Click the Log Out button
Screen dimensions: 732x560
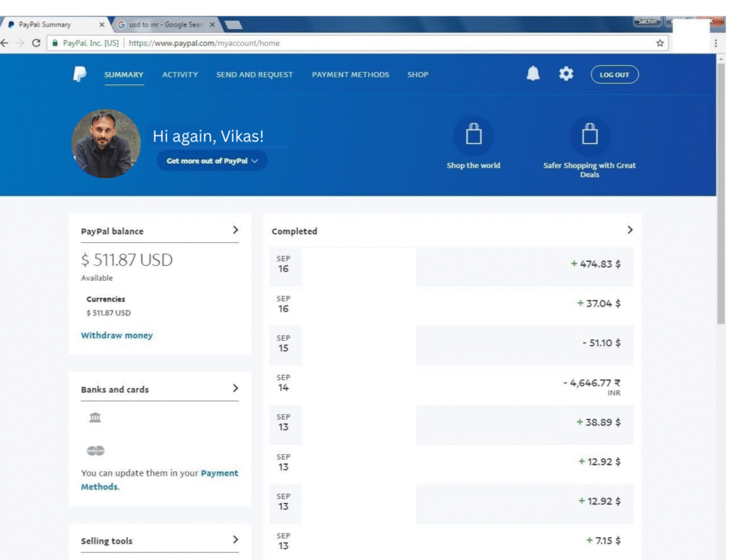pyautogui.click(x=614, y=75)
